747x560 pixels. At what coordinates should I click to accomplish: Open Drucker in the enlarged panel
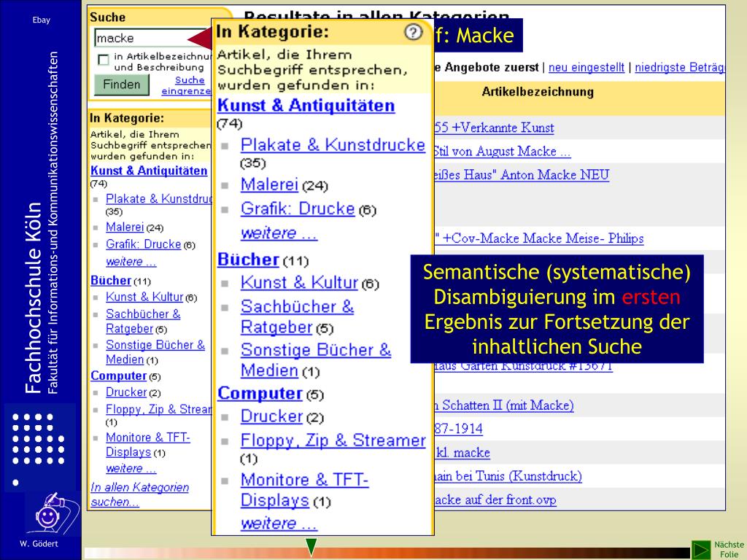tap(271, 416)
